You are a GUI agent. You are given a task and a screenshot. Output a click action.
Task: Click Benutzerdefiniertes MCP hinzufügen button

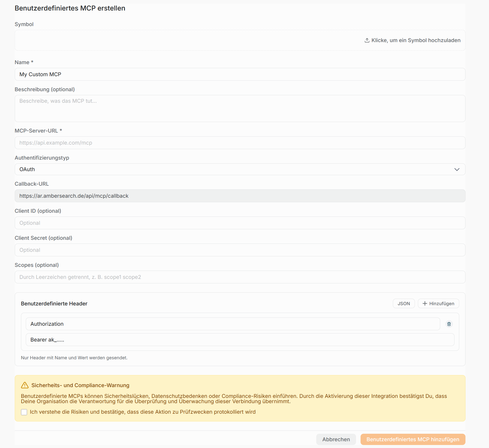click(413, 439)
